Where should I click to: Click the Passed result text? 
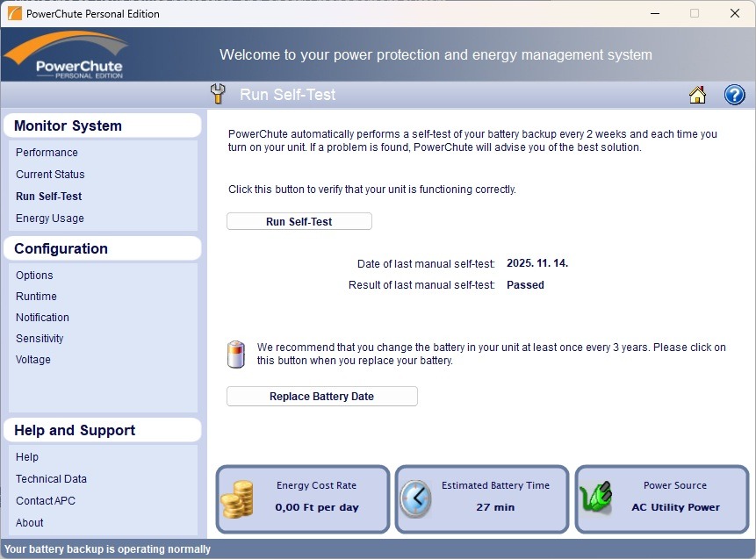pyautogui.click(x=525, y=285)
